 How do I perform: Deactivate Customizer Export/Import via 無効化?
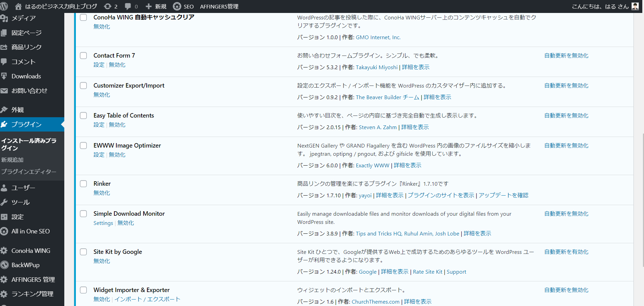pos(102,95)
